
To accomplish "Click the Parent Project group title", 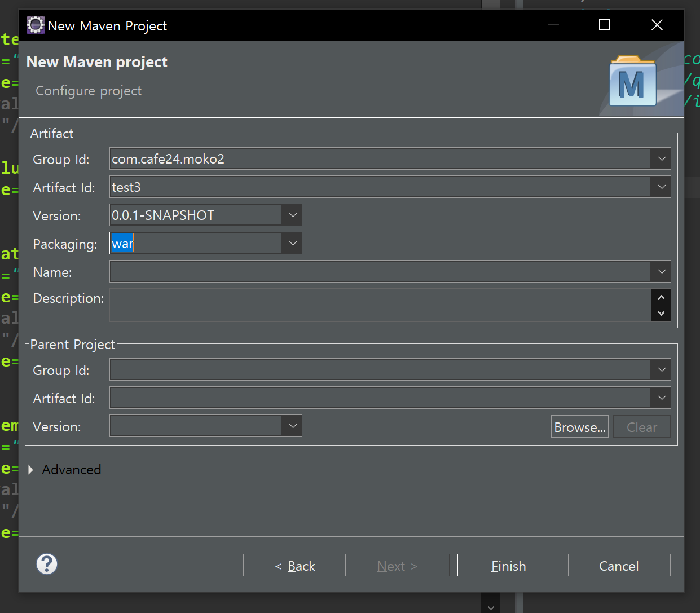I will [73, 345].
